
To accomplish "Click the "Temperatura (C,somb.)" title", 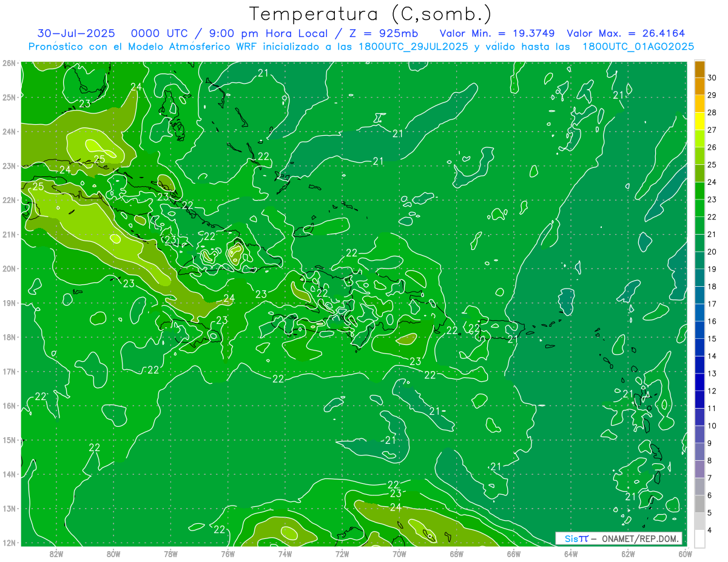I will 371,14.
